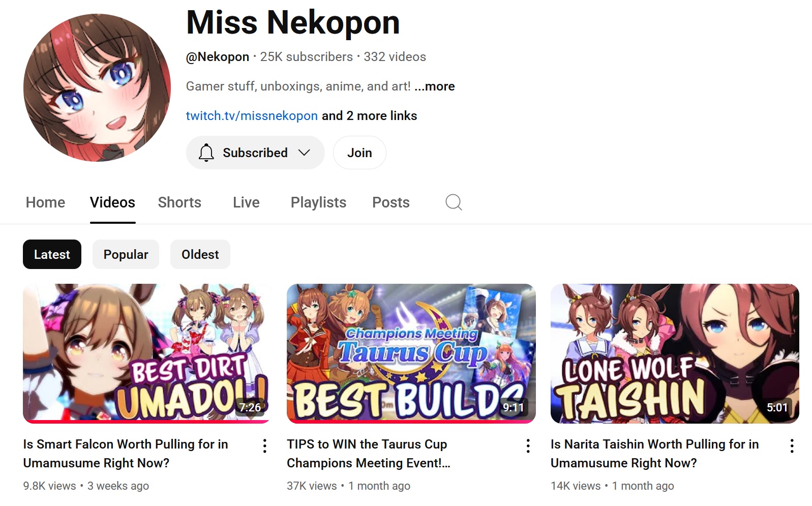
Task: Select the Oldest sort filter
Action: tap(200, 254)
